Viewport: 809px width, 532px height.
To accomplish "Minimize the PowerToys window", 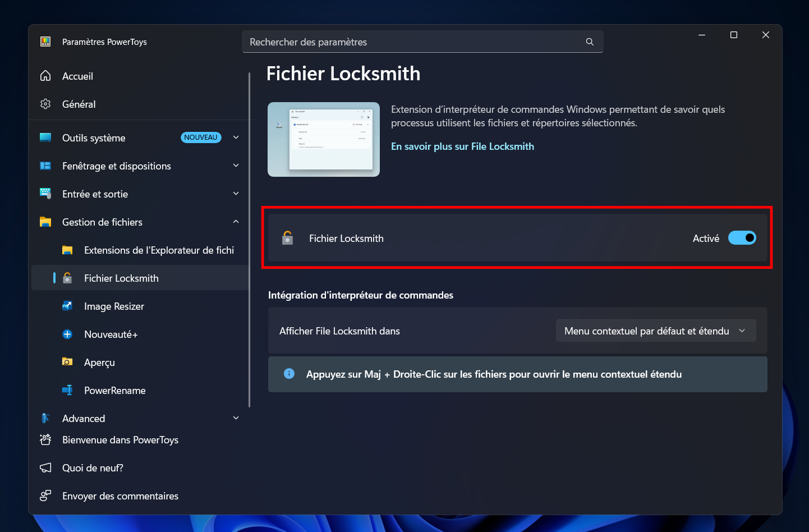I will coord(701,35).
